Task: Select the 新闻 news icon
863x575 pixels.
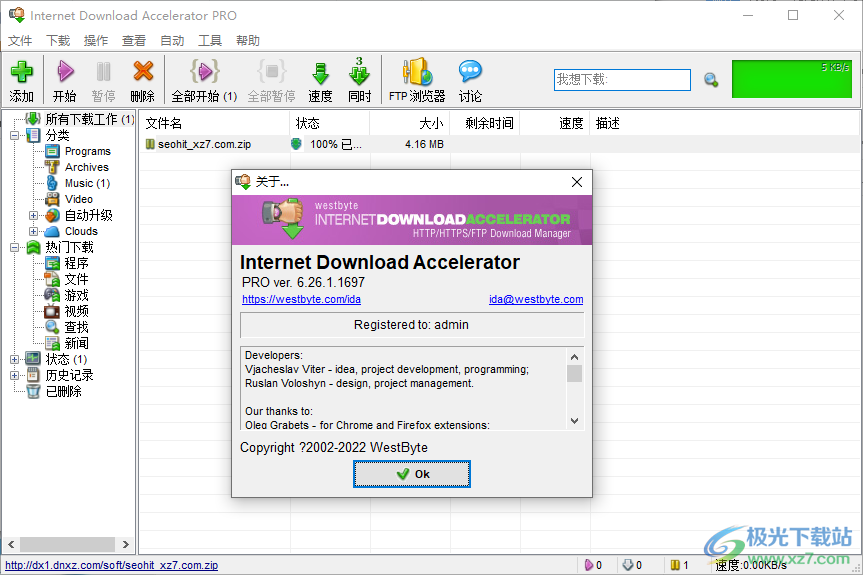Action: pyautogui.click(x=52, y=343)
